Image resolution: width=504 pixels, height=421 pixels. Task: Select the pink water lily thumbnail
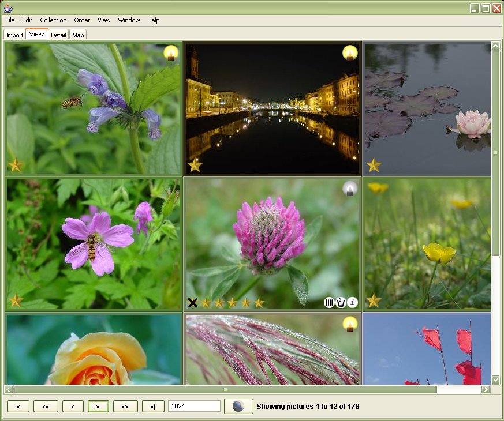click(427, 109)
